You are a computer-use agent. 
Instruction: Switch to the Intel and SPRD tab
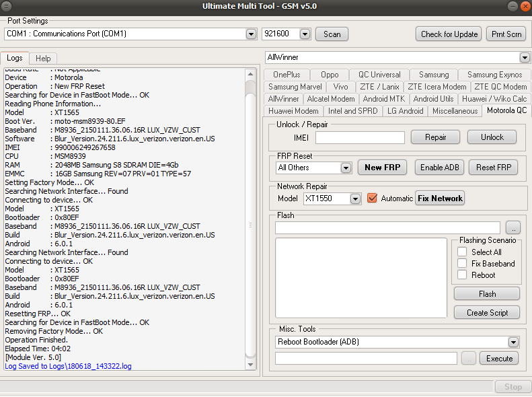[352, 111]
